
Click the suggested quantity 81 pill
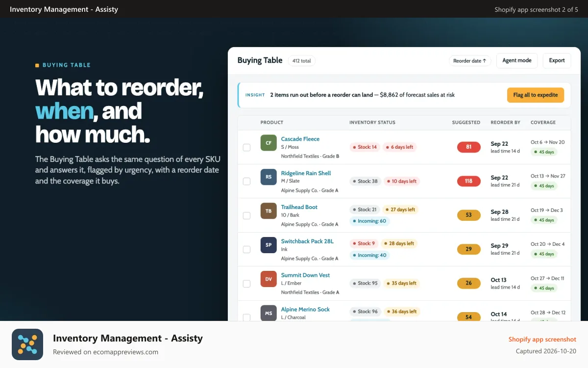469,147
